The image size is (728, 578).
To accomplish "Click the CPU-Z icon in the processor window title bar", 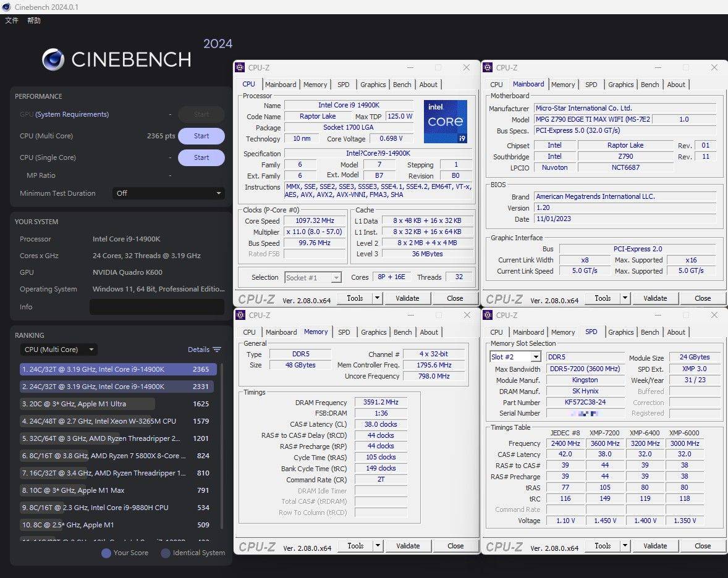I will click(240, 68).
